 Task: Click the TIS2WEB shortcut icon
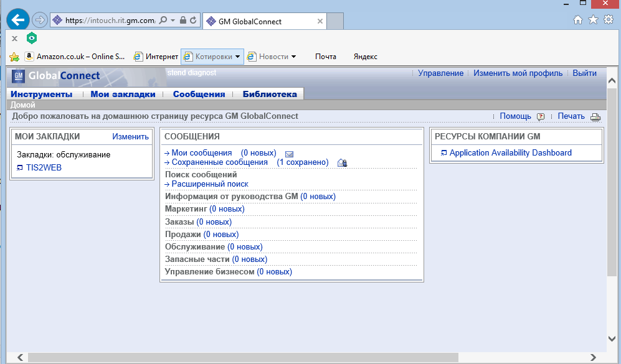coord(20,168)
